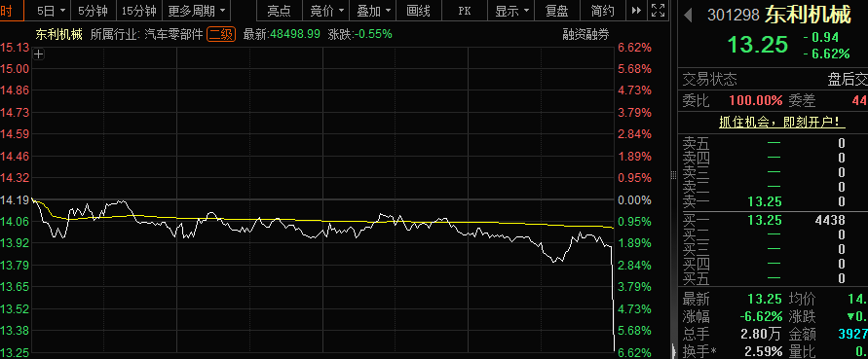868x359 pixels.
Task: Click the 买一 volume 4438
Action: 830,220
